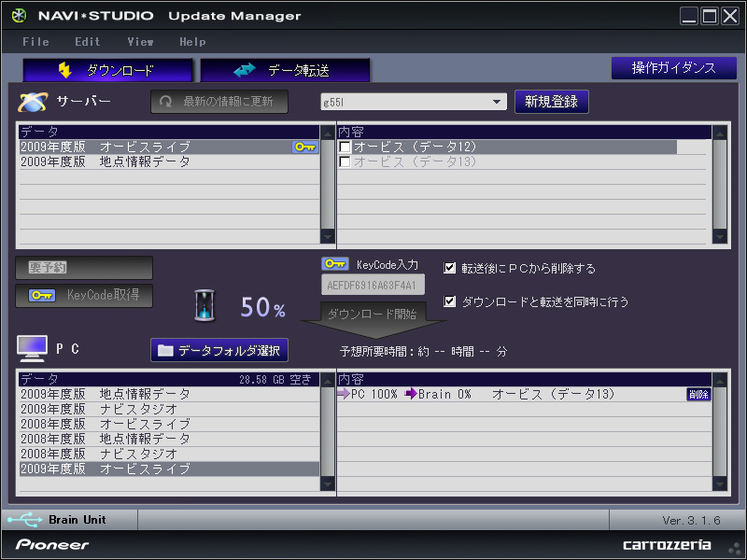Switch to the データ転送 tab
Viewport: 747px width, 560px height.
(285, 70)
